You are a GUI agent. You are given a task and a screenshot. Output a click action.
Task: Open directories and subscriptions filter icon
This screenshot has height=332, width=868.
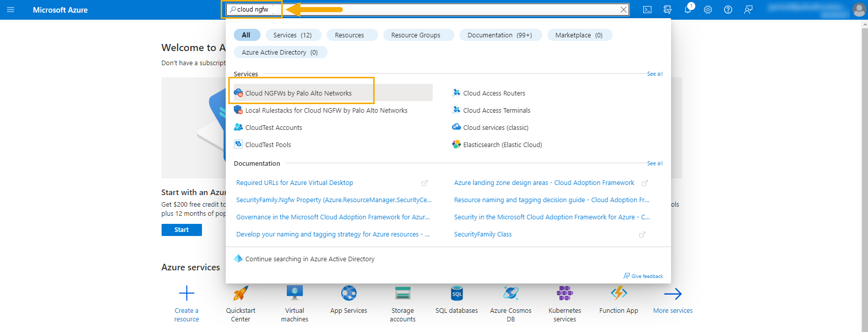click(667, 10)
